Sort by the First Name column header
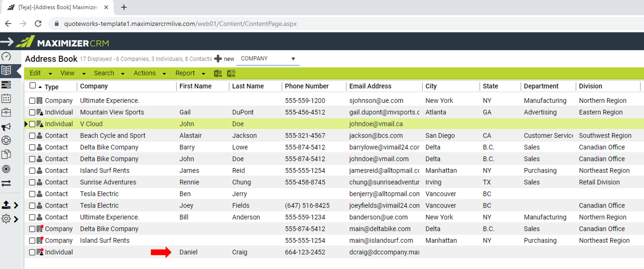This screenshot has height=269, width=644. (195, 86)
